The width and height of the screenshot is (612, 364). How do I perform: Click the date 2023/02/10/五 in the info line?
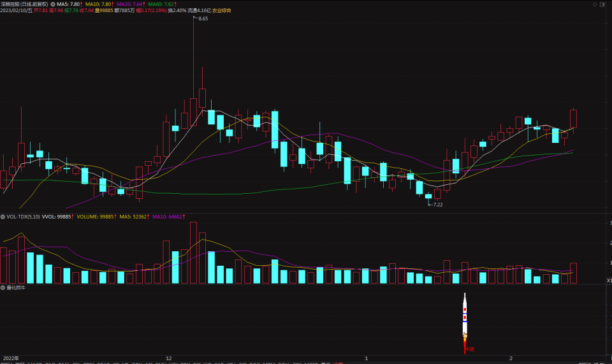pyautogui.click(x=17, y=11)
